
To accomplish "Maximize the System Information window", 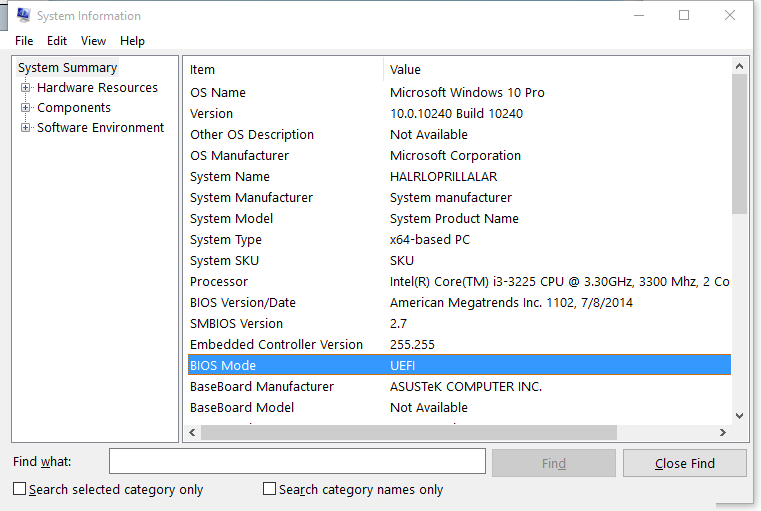I will [x=684, y=15].
